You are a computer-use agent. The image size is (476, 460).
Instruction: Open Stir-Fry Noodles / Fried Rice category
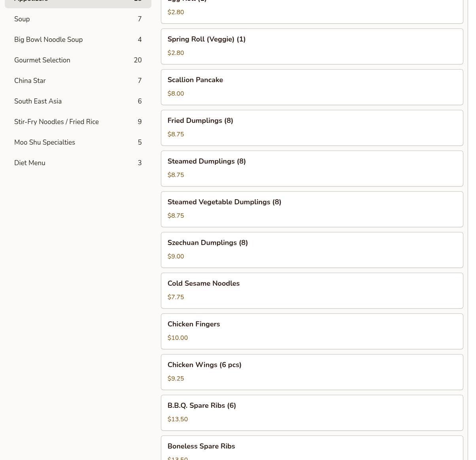[x=78, y=122]
